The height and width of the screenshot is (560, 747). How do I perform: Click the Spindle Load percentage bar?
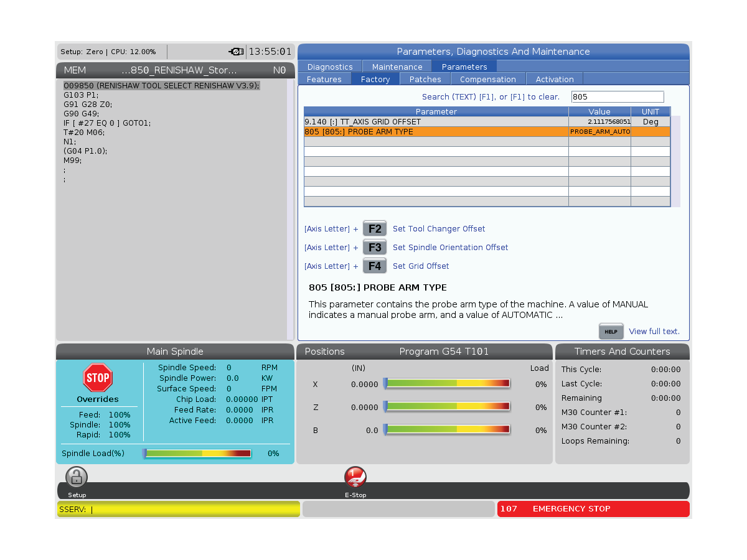click(197, 454)
